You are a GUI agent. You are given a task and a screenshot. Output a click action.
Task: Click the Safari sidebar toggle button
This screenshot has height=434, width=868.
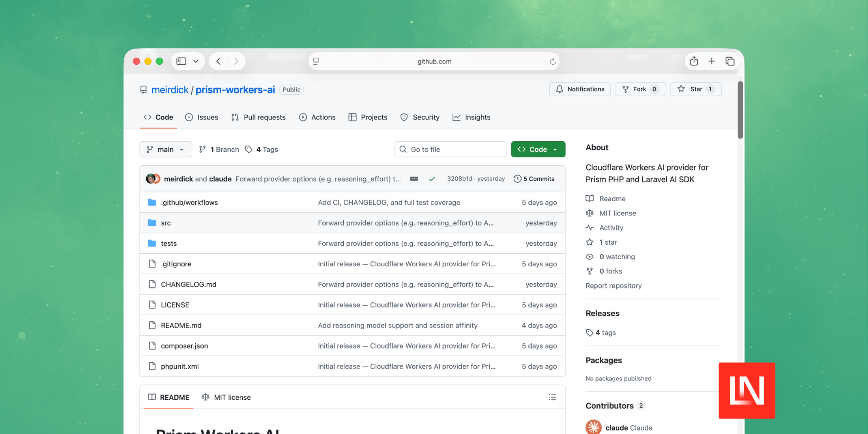(x=181, y=61)
